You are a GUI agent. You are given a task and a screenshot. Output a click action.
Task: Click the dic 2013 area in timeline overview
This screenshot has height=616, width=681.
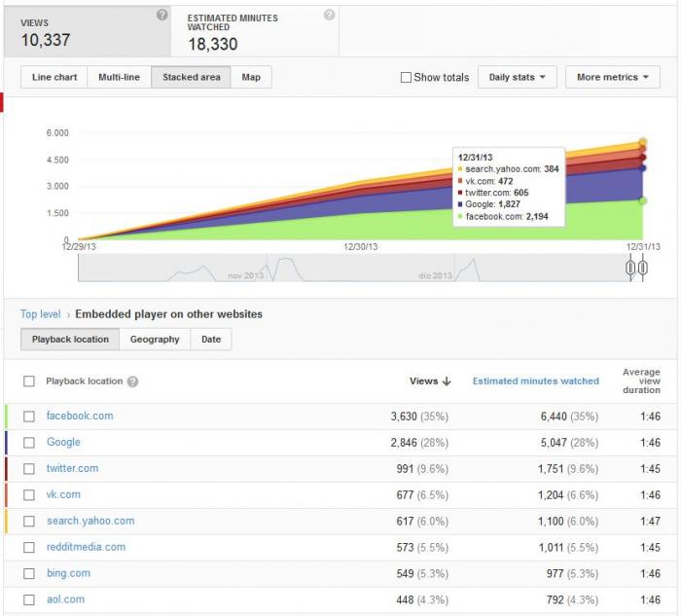435,275
